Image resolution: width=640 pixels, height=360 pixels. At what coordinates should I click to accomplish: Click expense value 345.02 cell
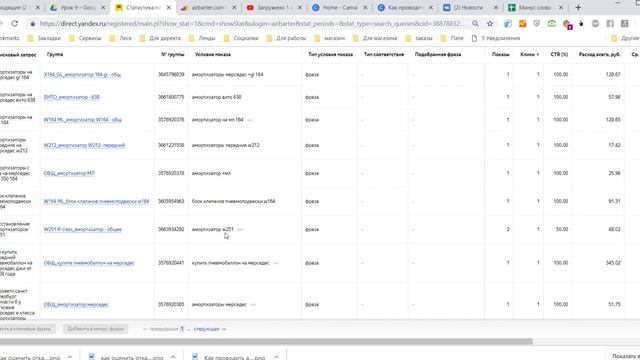click(x=613, y=263)
